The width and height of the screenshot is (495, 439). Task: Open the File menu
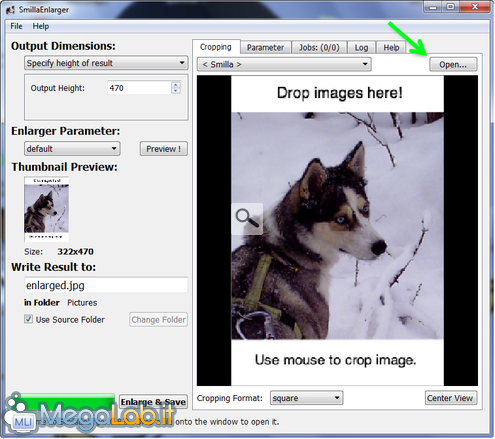coord(16,26)
